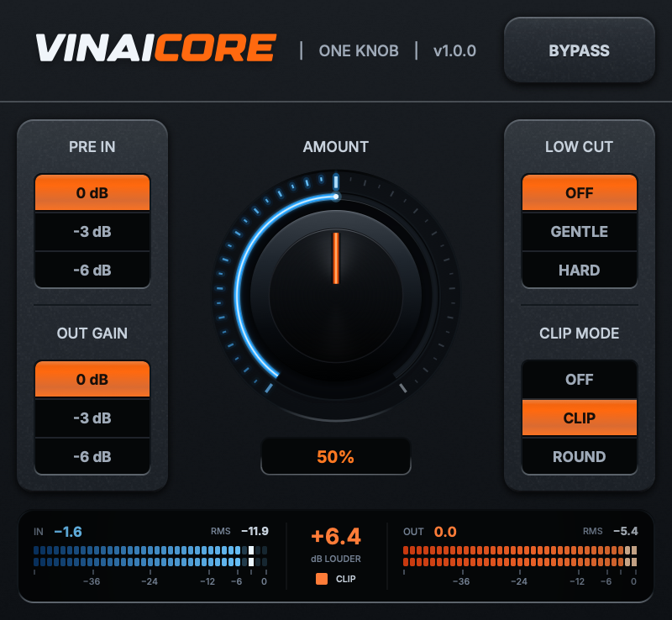Select OUT GAIN 0 dB option

92,379
